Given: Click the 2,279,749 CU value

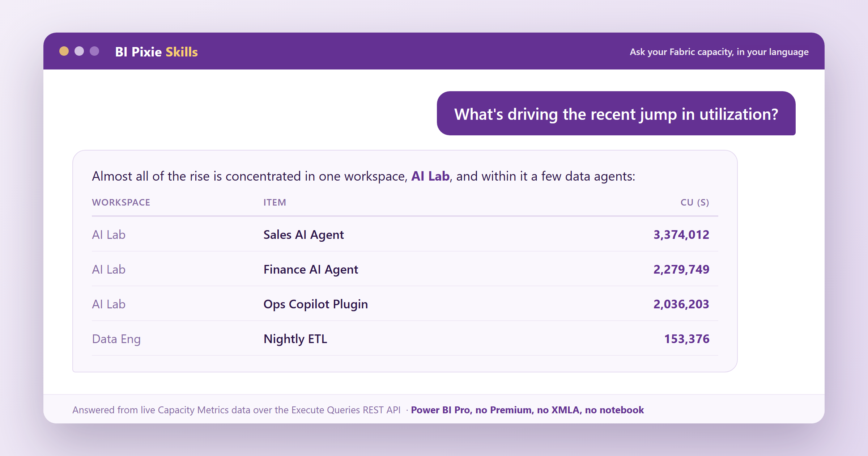Looking at the screenshot, I should tap(681, 269).
